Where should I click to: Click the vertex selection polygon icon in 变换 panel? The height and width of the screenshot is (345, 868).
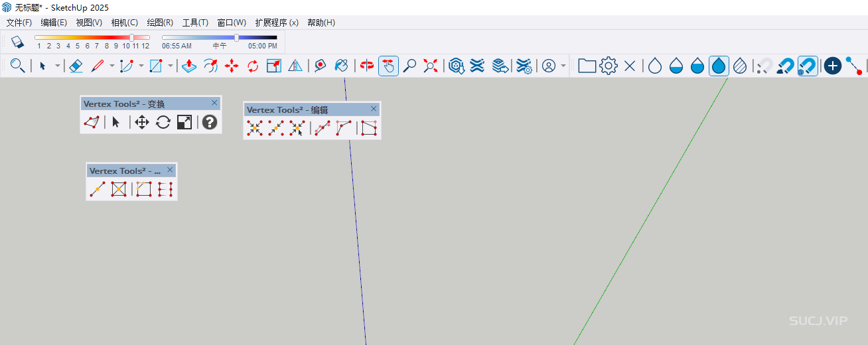[92, 122]
